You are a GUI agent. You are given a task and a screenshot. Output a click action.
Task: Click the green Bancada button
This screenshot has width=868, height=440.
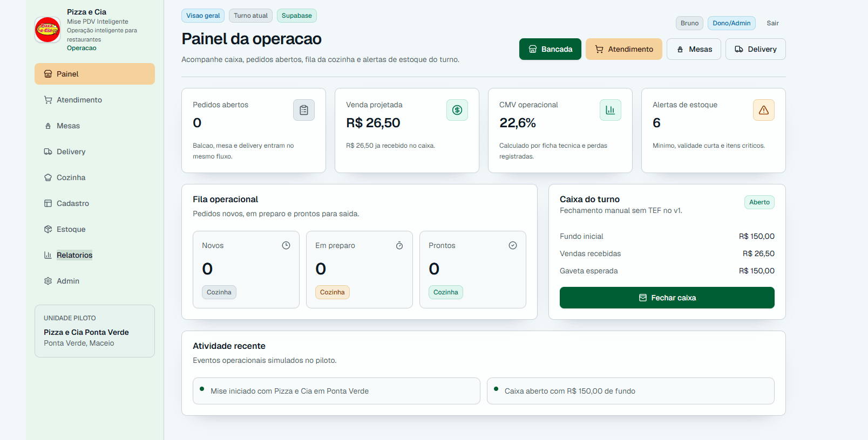[550, 49]
